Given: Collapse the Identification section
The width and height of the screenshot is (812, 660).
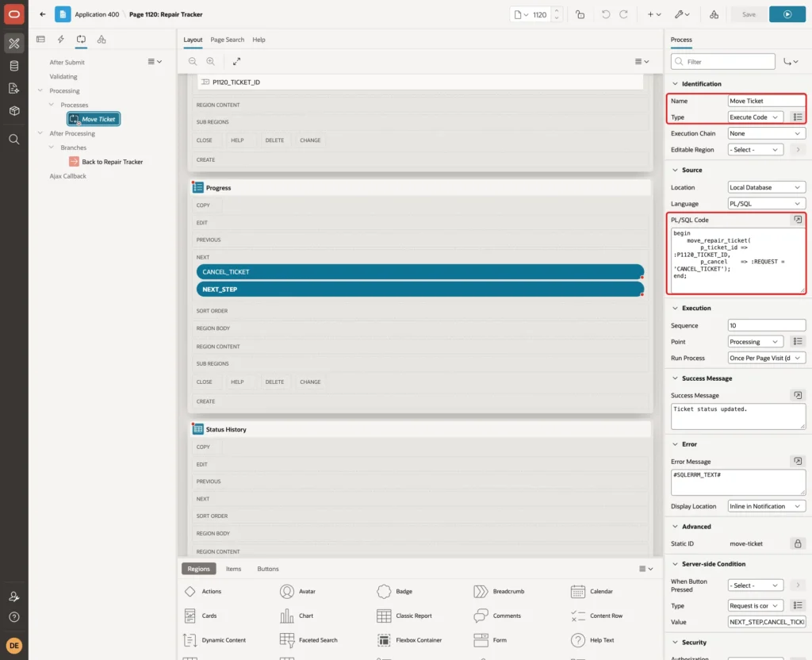Looking at the screenshot, I should point(675,84).
